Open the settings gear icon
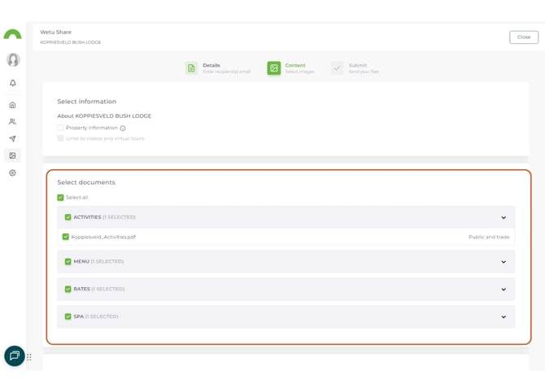The width and height of the screenshot is (545, 392). pyautogui.click(x=12, y=173)
